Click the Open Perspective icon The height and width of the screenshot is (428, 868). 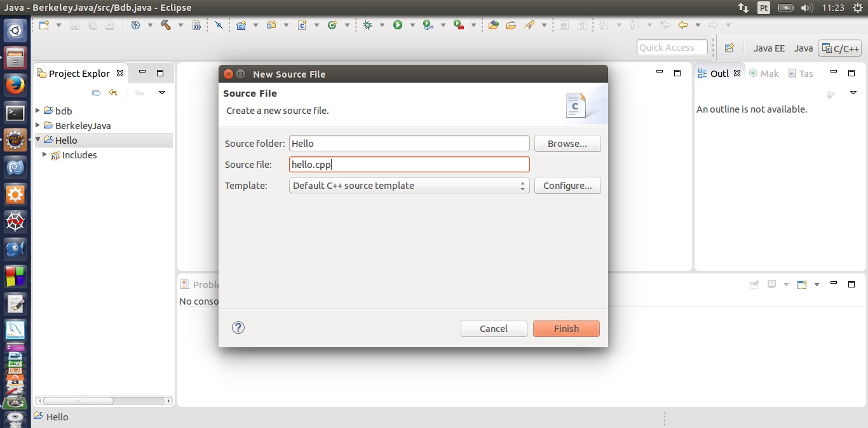[729, 48]
